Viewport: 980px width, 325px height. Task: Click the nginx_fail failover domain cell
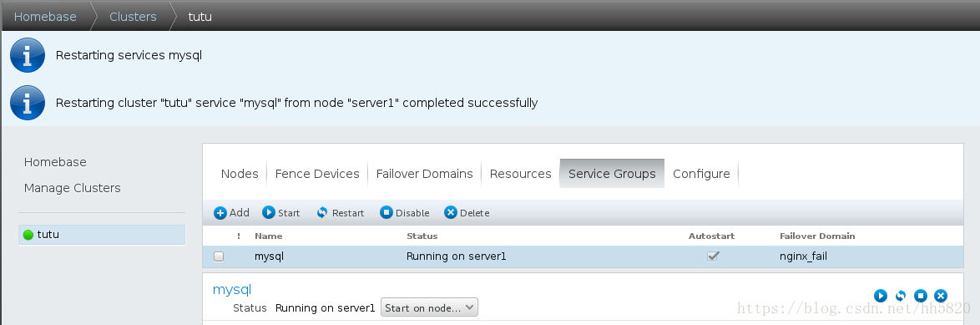(804, 256)
